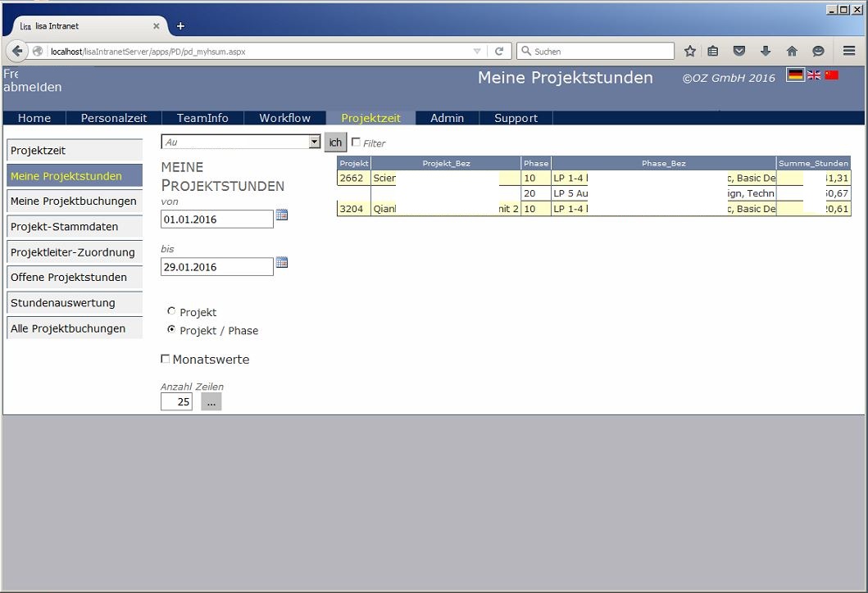Reload the page with the refresh icon
Viewport: 868px width, 593px height.
(499, 52)
